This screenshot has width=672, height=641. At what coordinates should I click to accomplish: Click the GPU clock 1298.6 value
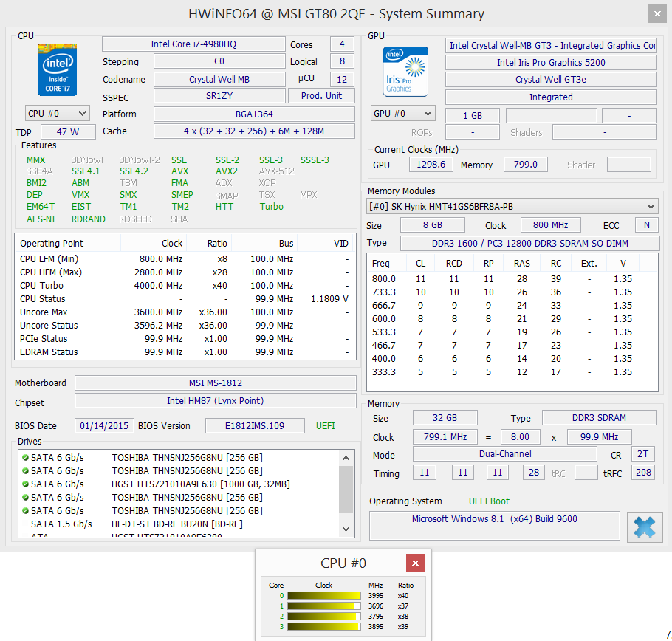431,165
